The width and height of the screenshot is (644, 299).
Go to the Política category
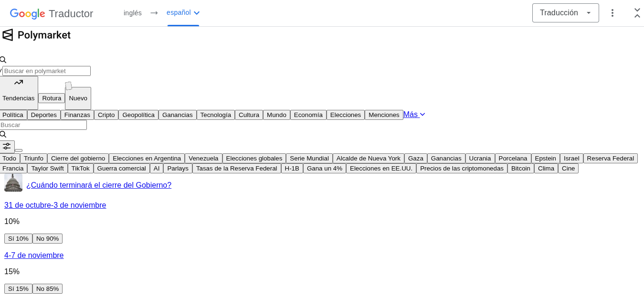[13, 115]
